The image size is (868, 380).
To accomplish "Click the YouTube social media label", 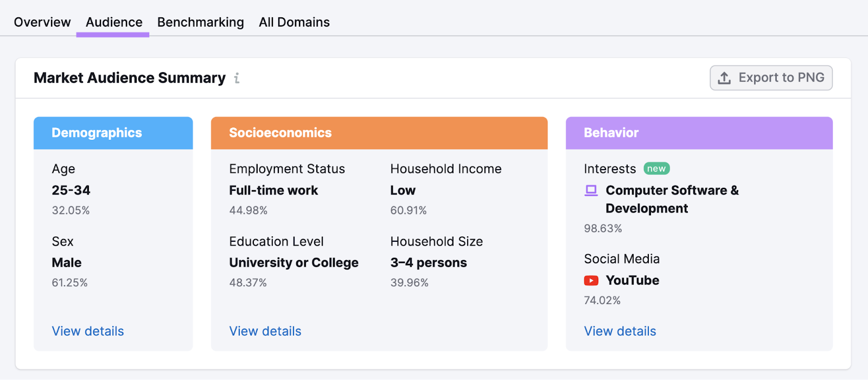I will coord(633,280).
